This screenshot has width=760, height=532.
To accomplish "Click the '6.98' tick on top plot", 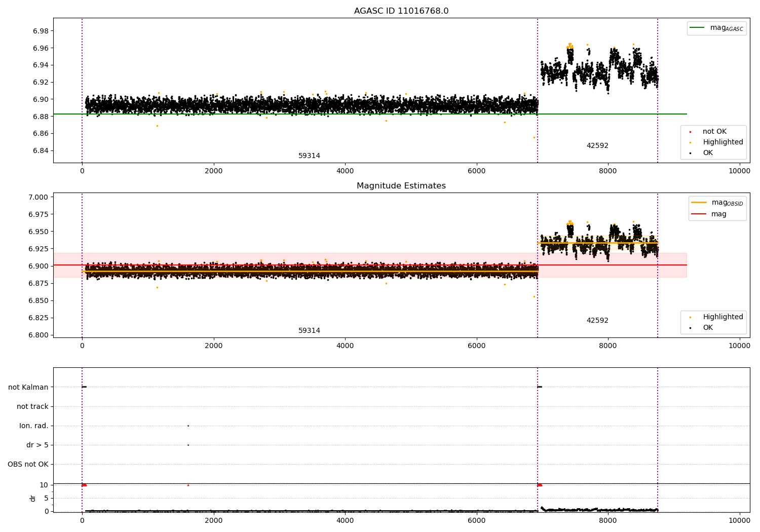I will pyautogui.click(x=40, y=31).
